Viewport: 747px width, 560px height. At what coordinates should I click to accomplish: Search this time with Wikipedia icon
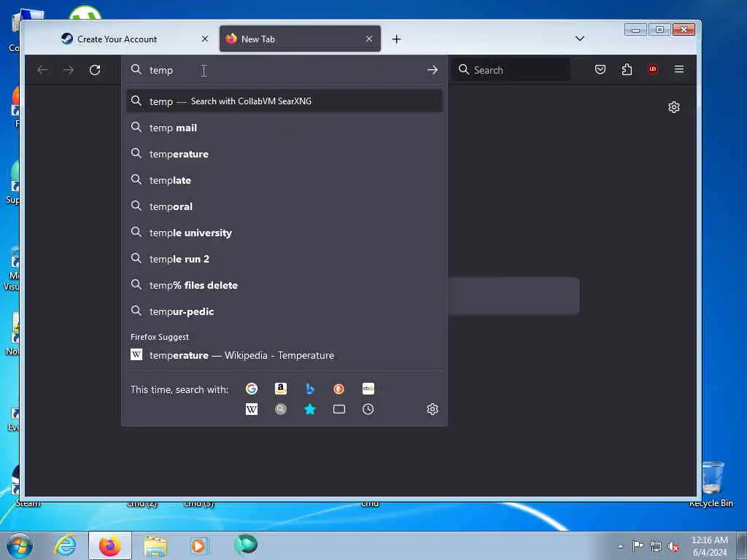252,409
